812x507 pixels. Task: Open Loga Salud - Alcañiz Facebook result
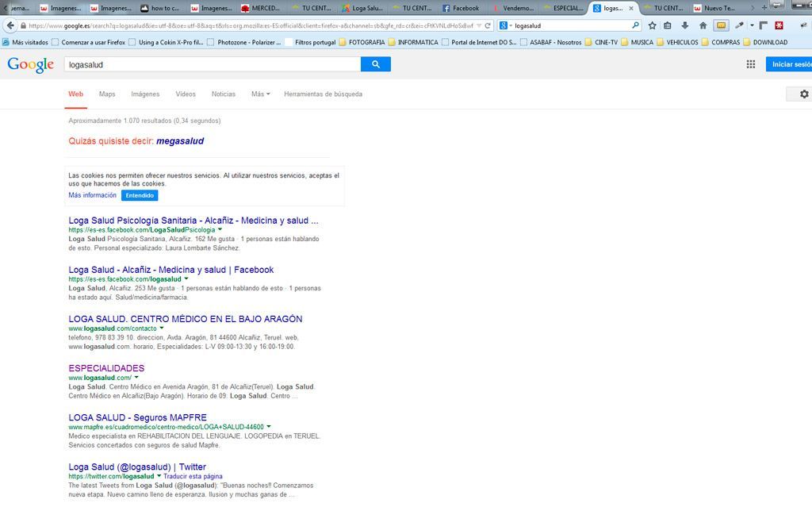(171, 270)
